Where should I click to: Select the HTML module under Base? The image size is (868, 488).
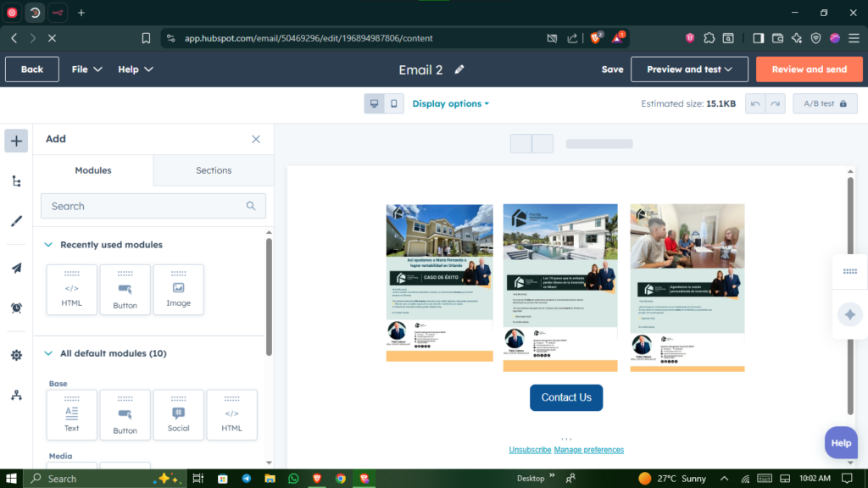[232, 415]
